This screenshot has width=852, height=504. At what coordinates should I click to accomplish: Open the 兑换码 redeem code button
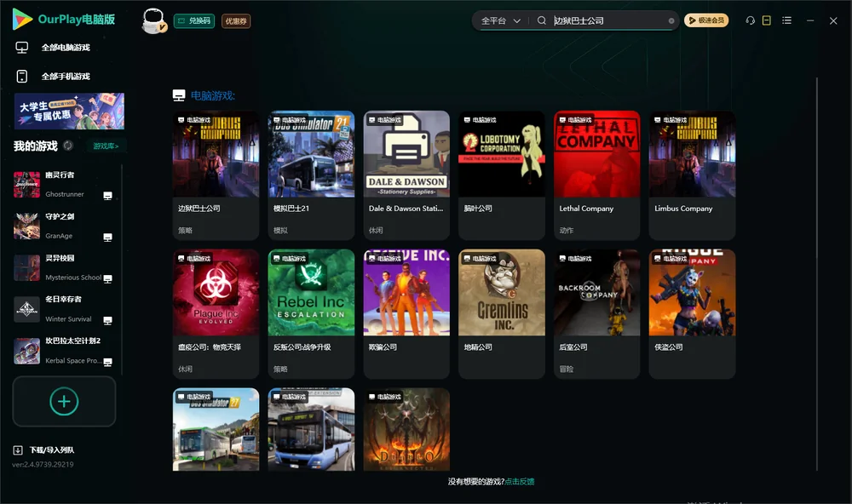coord(194,20)
